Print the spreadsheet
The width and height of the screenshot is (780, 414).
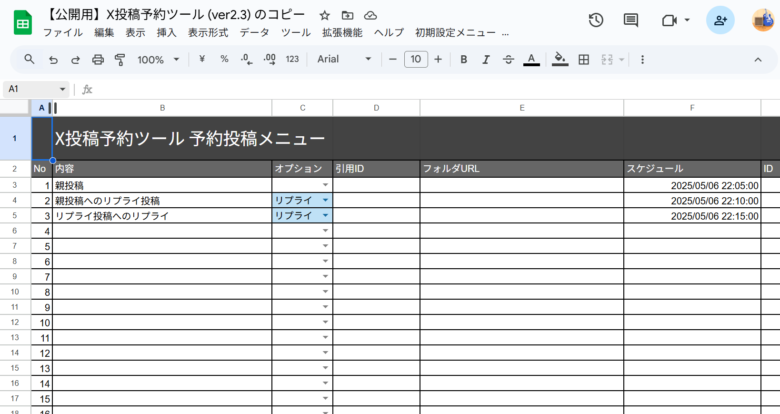tap(98, 60)
